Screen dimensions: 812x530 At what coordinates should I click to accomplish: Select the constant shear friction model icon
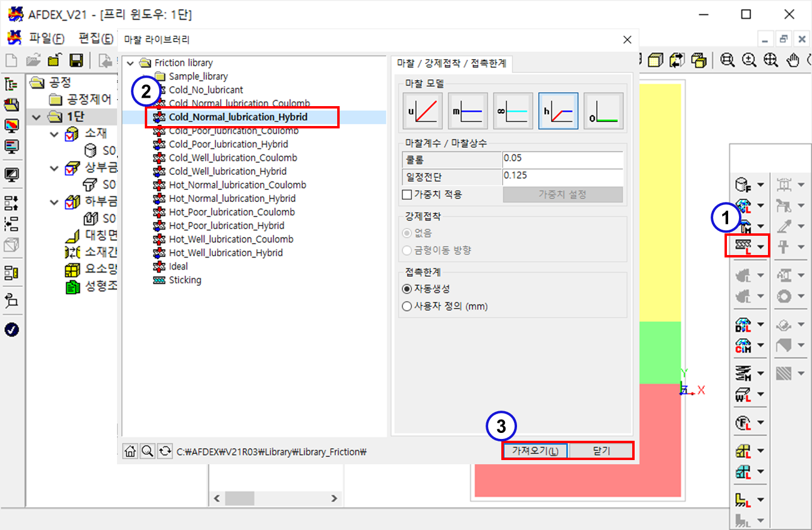click(468, 112)
